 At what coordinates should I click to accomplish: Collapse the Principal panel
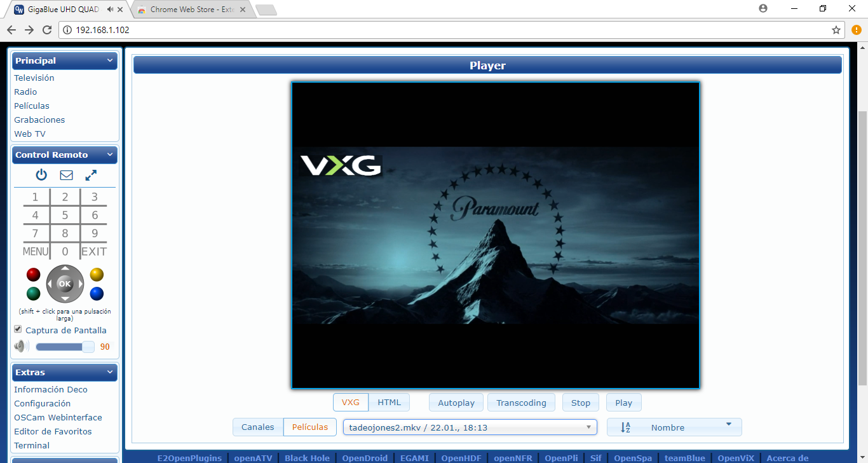tap(110, 60)
